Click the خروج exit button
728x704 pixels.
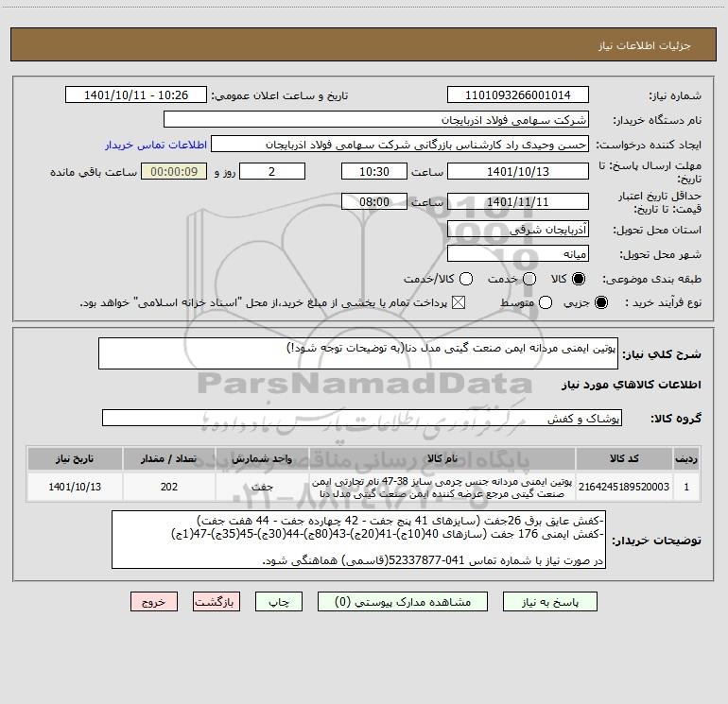tap(154, 602)
